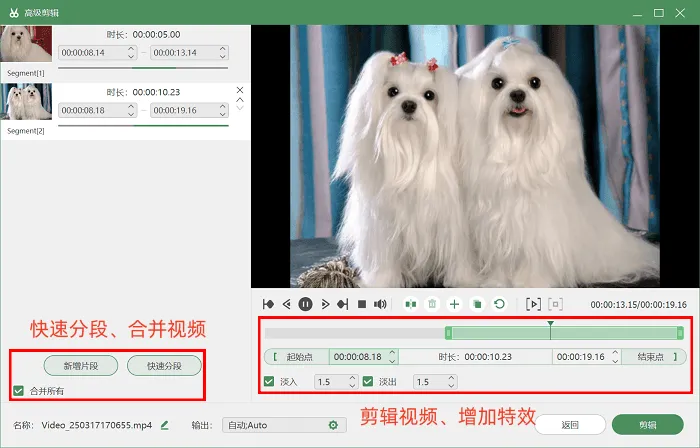The width and height of the screenshot is (700, 448).
Task: Click right handle of green selection range
Action: click(680, 332)
